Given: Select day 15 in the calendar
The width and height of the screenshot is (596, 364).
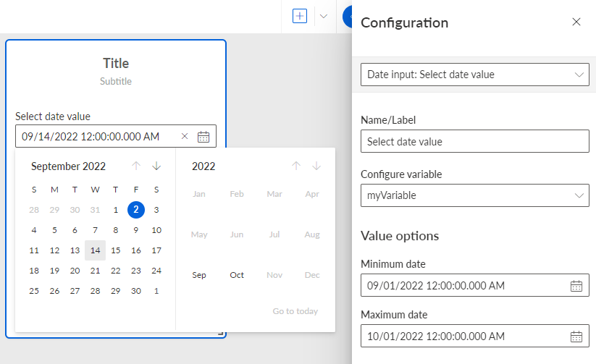Looking at the screenshot, I should 116,250.
